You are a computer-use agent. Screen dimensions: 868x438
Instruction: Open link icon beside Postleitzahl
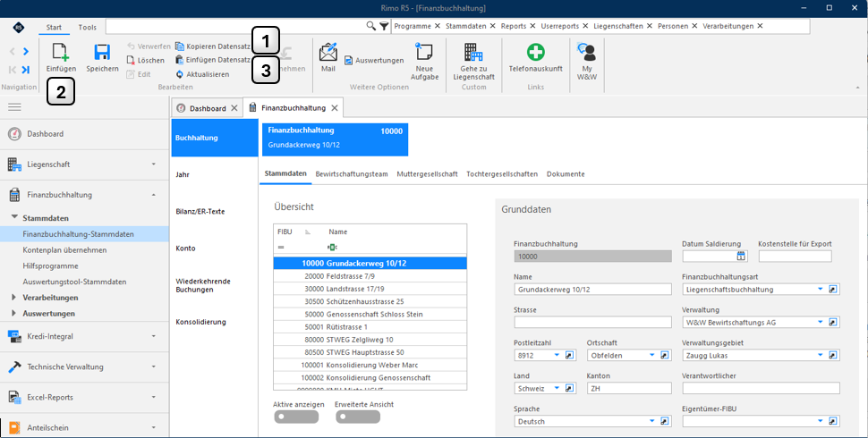pyautogui.click(x=569, y=355)
